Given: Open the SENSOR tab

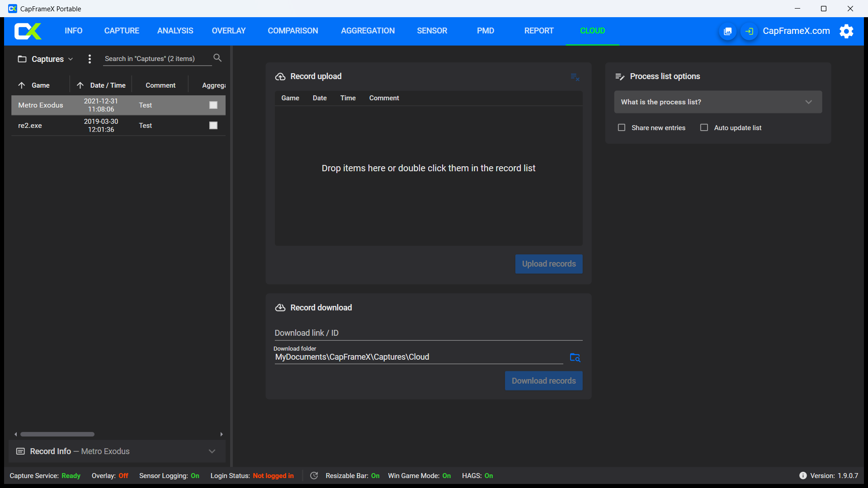Looking at the screenshot, I should pyautogui.click(x=432, y=31).
